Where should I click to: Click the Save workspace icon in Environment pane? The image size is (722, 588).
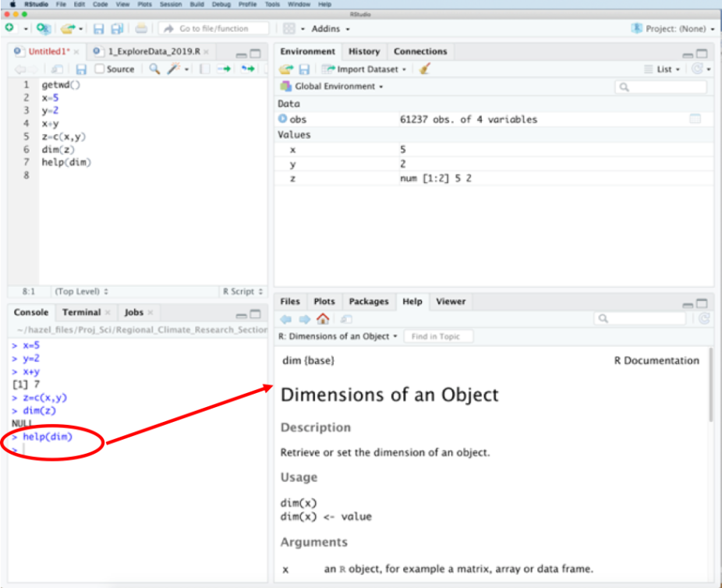click(x=304, y=69)
